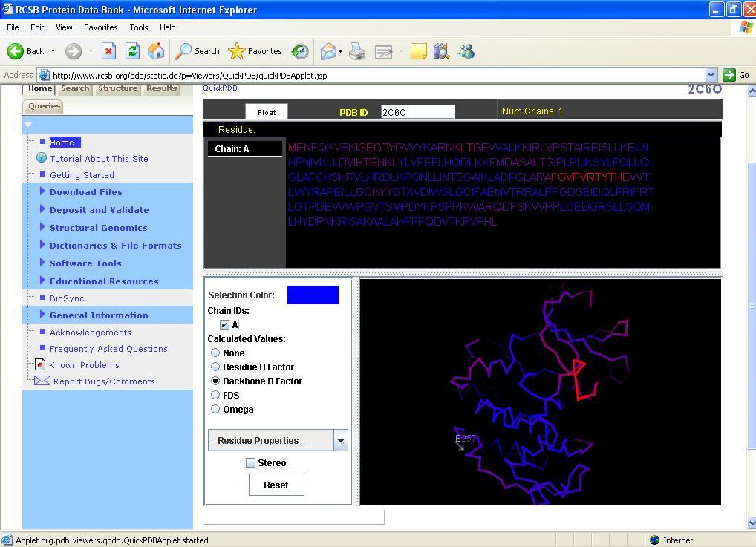Open the Edit menu
The width and height of the screenshot is (756, 547).
(37, 27)
